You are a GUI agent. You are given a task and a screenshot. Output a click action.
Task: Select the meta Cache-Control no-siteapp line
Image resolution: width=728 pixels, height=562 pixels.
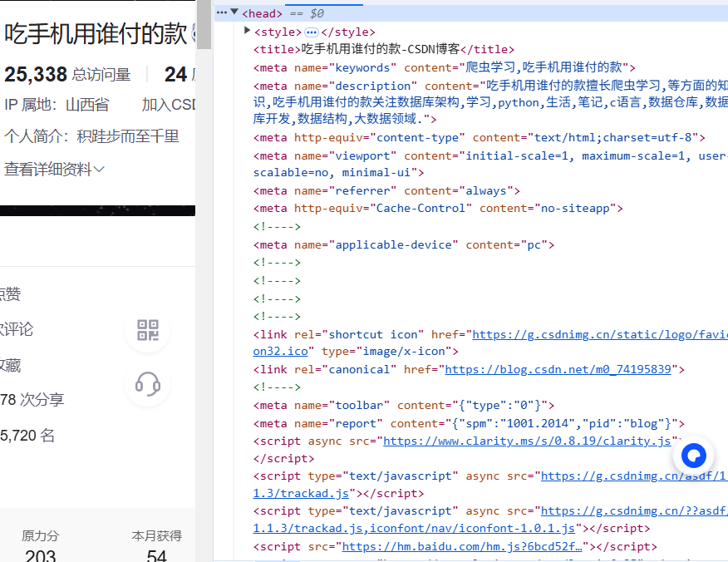click(438, 208)
